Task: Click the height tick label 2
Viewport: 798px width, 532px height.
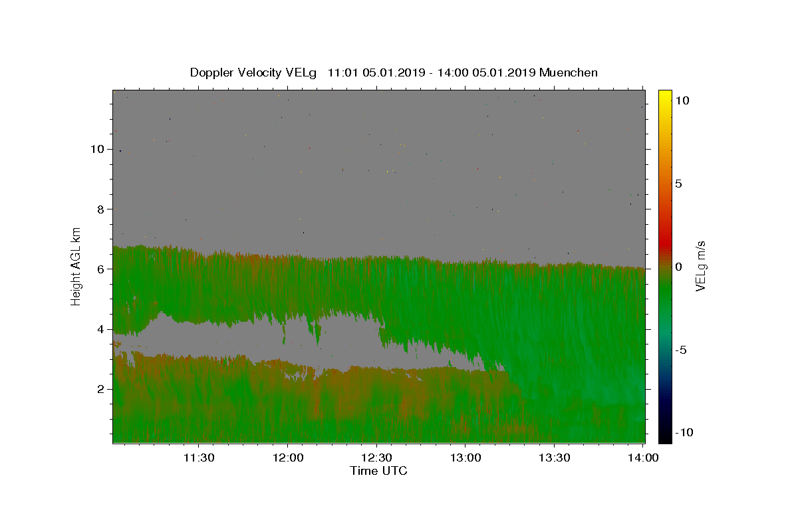Action: coord(101,389)
